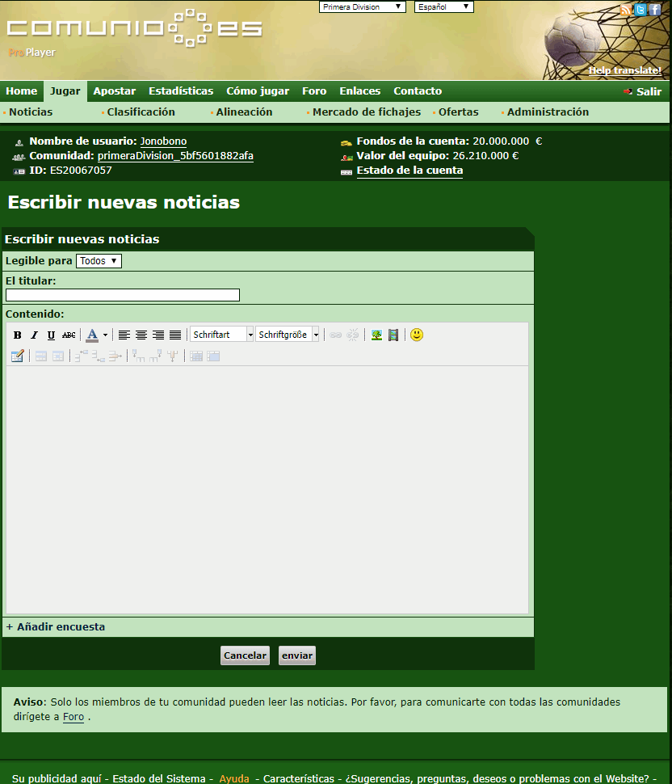The image size is (672, 784).
Task: Insert an image with the picture icon
Action: [376, 335]
